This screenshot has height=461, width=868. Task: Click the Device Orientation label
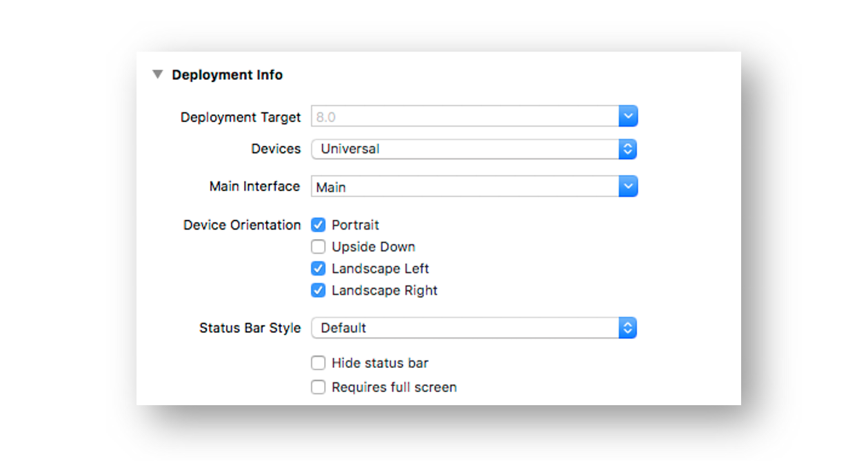pos(242,225)
